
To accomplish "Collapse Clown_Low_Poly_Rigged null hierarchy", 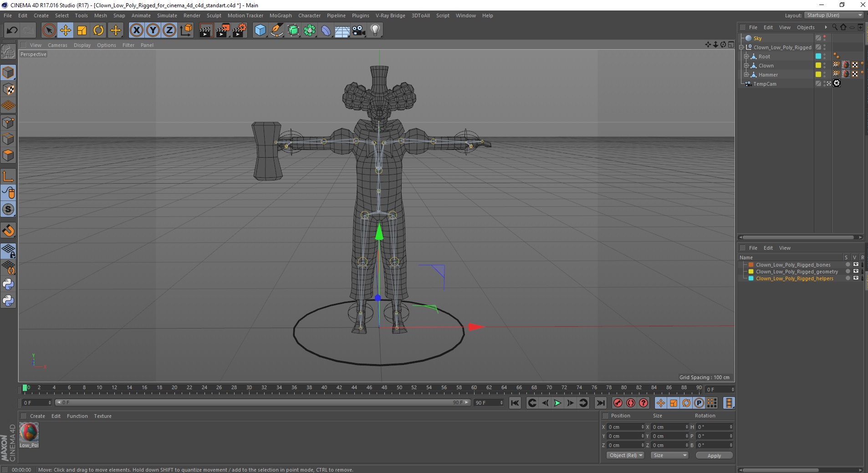I will point(741,47).
